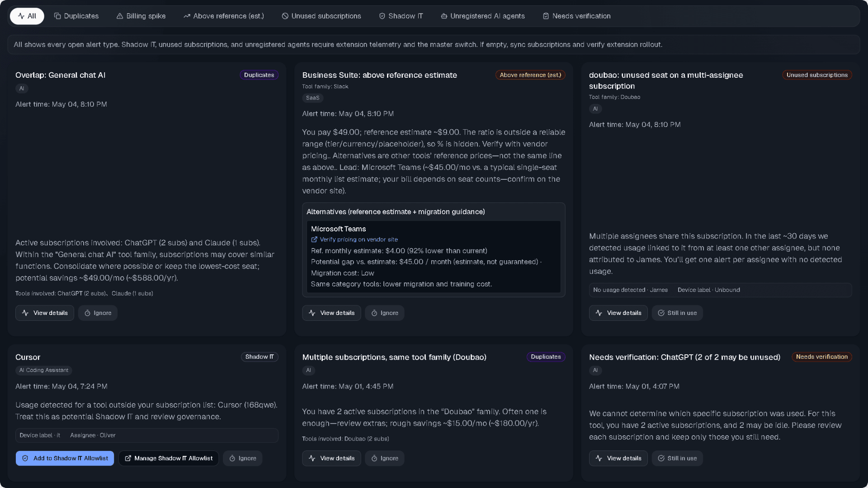
Task: Click 'Tools involved: Doubao (2 subs)' text
Action: point(345,439)
